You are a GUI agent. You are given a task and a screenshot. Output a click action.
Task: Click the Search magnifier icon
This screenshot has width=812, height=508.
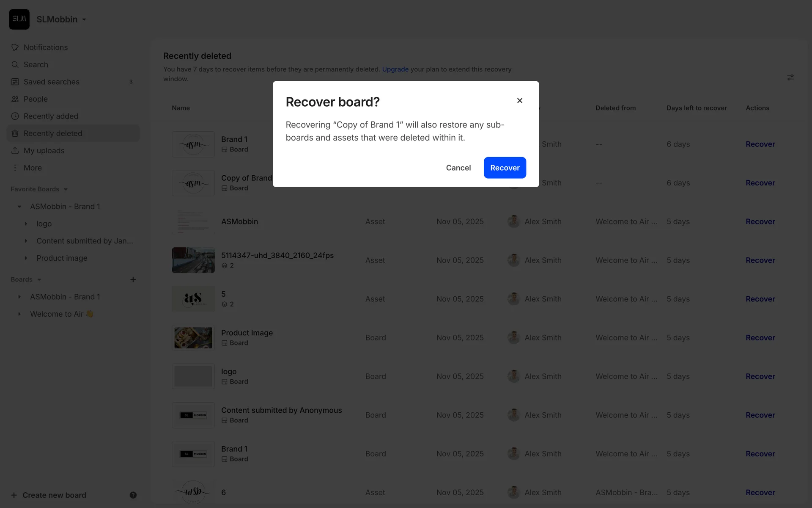coord(15,64)
